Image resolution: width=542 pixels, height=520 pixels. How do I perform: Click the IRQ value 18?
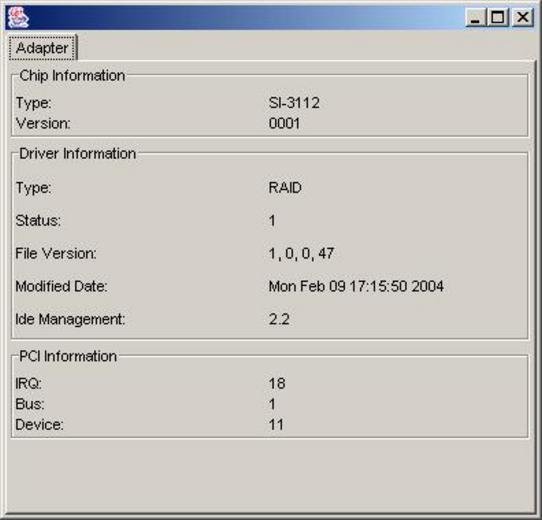click(277, 383)
